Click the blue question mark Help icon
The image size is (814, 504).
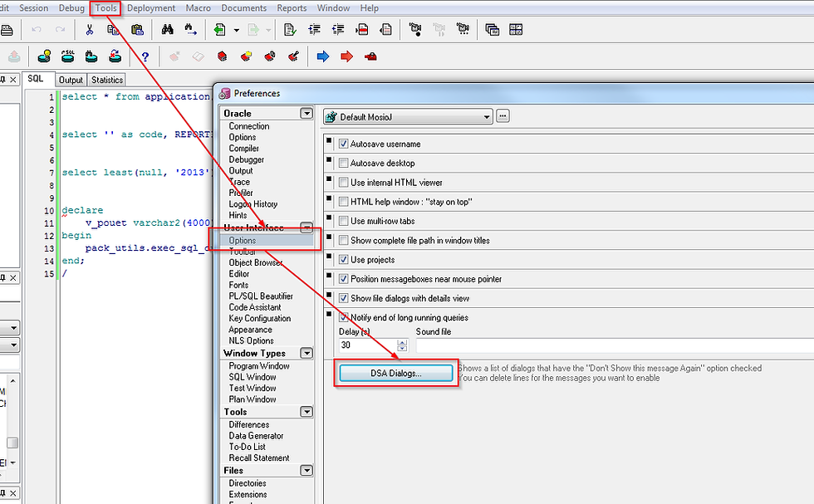[145, 56]
